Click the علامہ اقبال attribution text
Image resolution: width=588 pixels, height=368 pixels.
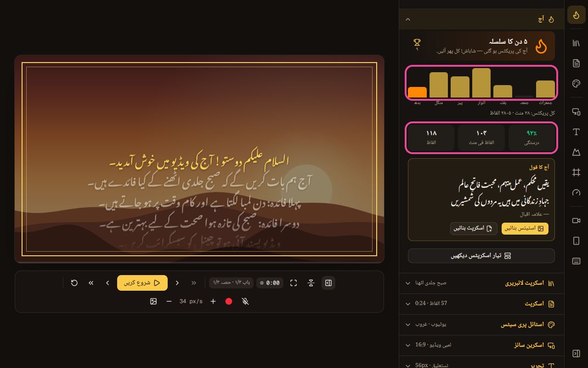pos(534,214)
